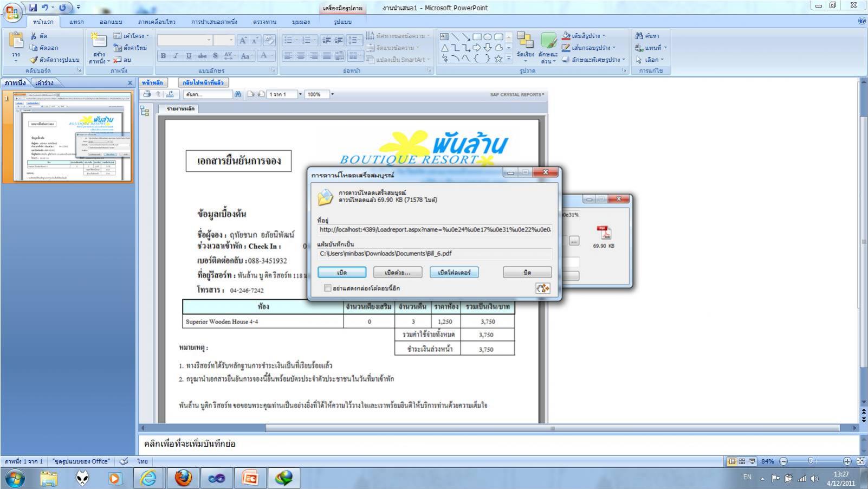This screenshot has width=868, height=489.
Task: Open the ภาพเคลื่อนไหว ribbon tab
Action: [157, 22]
